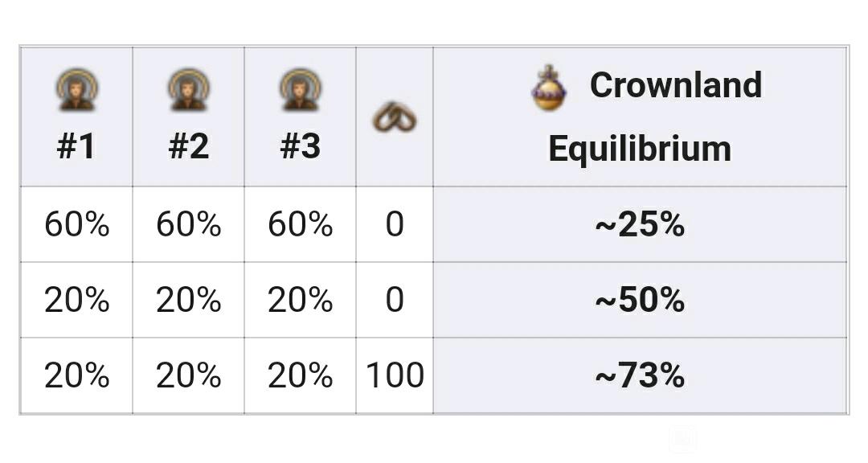Screen dimensions: 868x463
Task: Click the 60% cell under column #1
Action: 76,224
